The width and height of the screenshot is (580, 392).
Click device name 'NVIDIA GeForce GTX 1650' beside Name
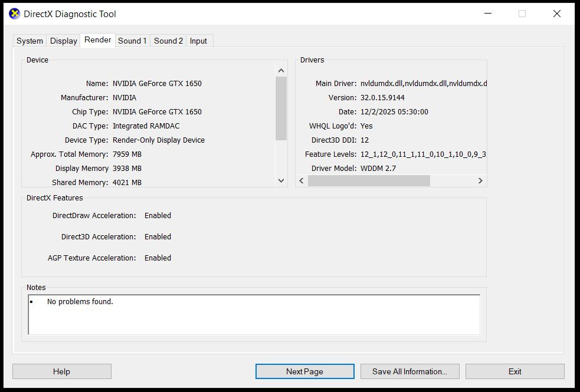click(157, 84)
